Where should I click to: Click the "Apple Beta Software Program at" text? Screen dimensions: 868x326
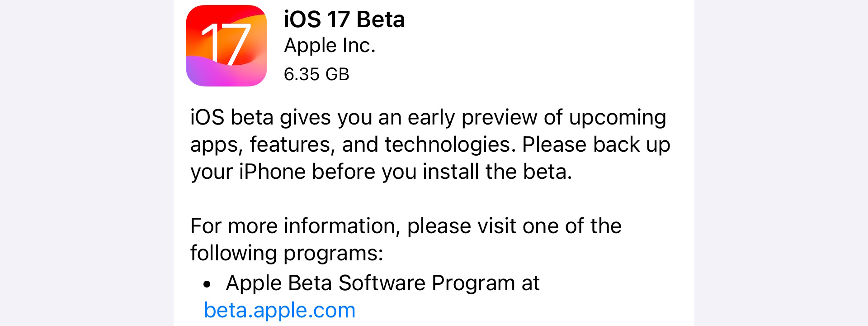click(382, 283)
